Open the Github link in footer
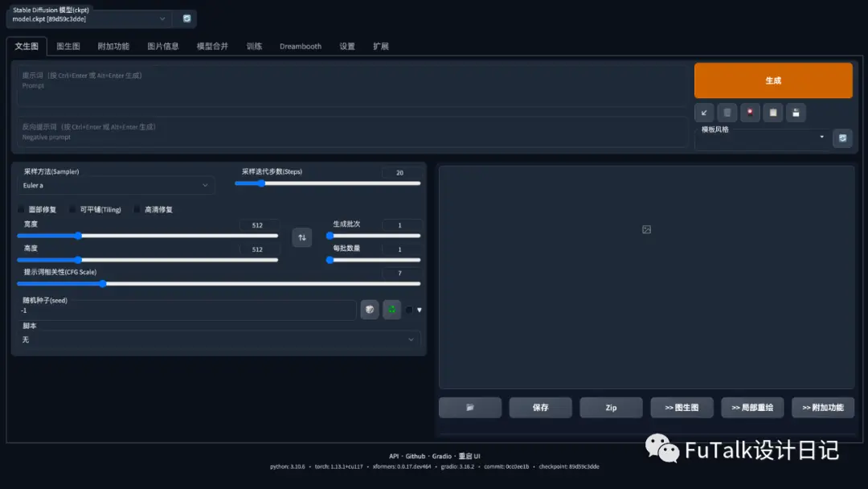This screenshot has width=868, height=489. [416, 456]
